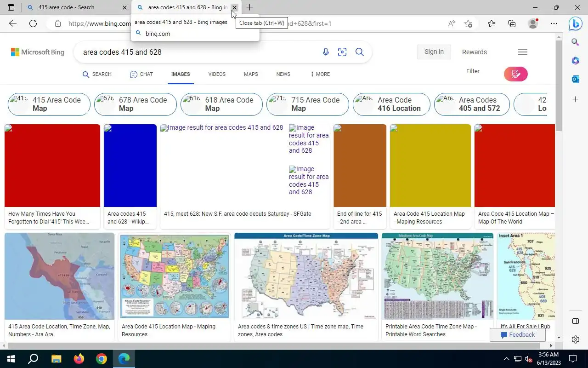Open '415, meet 628: New S.F. area code' link

point(237,214)
